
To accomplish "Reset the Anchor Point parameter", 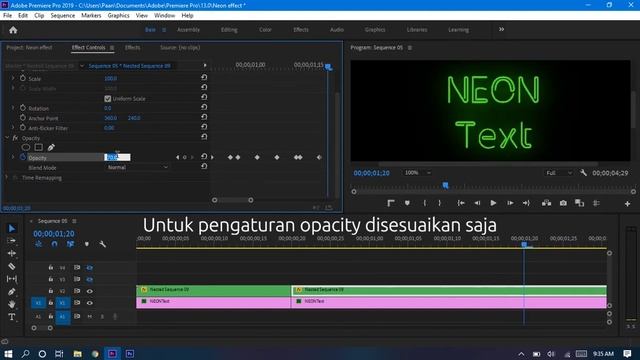I will (204, 117).
